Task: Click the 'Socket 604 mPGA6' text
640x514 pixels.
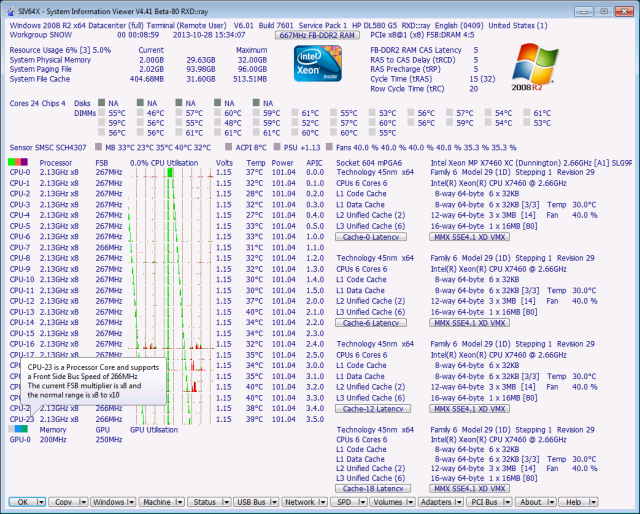Action: click(x=369, y=163)
